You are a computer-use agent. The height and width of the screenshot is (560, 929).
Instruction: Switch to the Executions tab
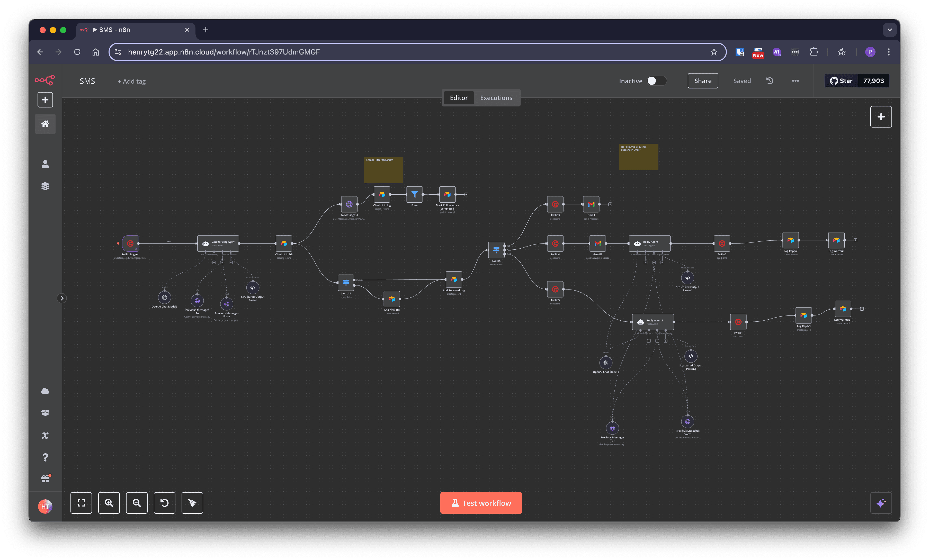pyautogui.click(x=496, y=98)
